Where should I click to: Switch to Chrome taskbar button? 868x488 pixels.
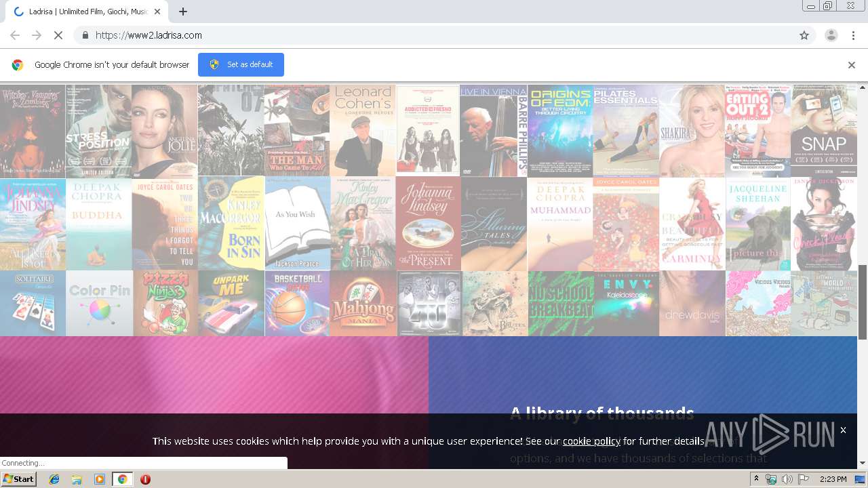[122, 479]
